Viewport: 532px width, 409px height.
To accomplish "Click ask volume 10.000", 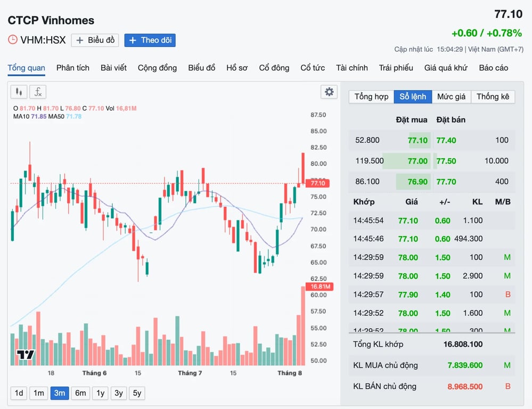I will pyautogui.click(x=496, y=161).
